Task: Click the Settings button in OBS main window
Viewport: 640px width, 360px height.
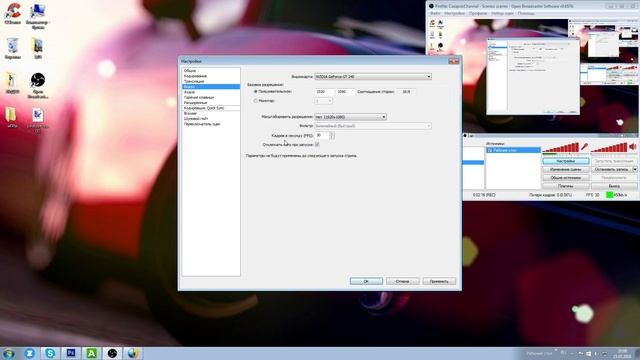Action: click(x=566, y=161)
